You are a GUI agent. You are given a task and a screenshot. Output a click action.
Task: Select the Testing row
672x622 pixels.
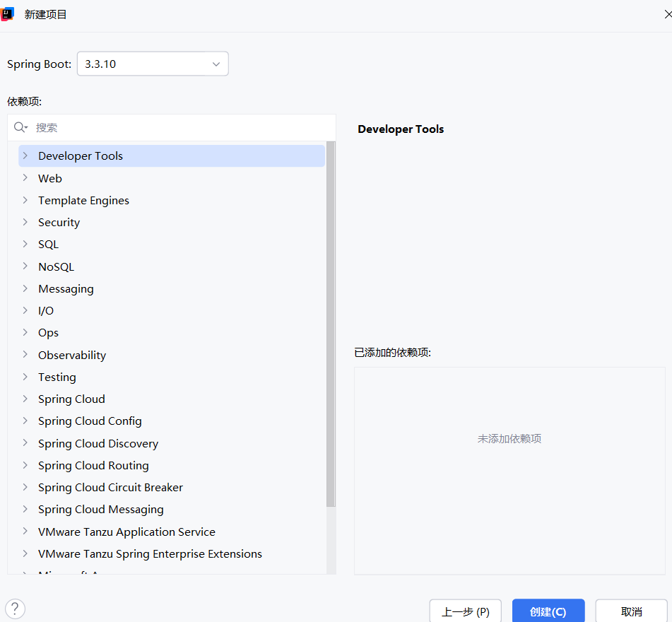click(172, 377)
